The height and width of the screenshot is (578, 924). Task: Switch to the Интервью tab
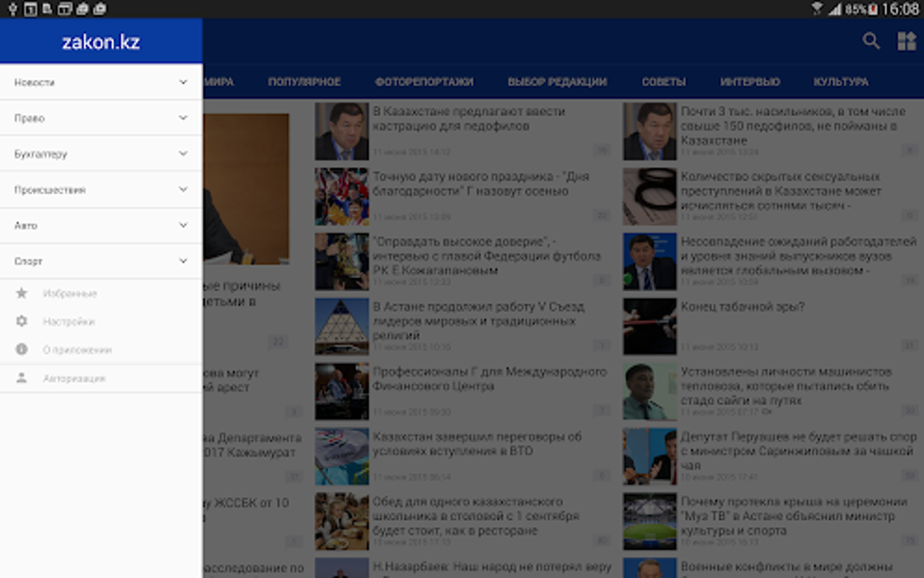pos(750,82)
